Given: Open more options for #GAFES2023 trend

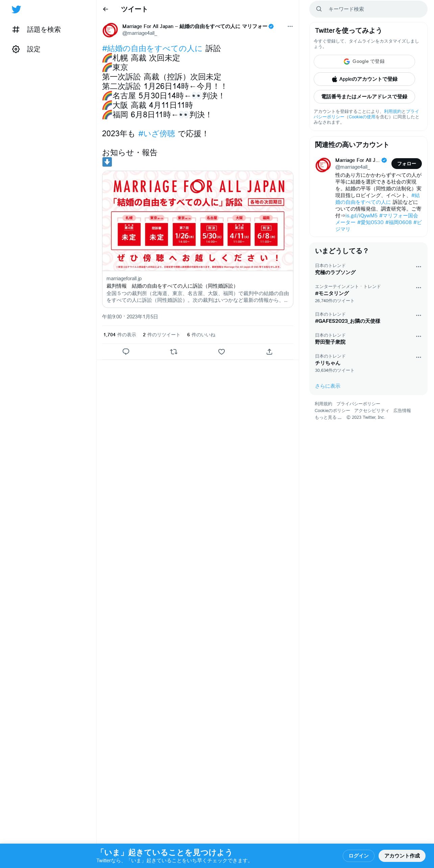Looking at the screenshot, I should pos(418,315).
